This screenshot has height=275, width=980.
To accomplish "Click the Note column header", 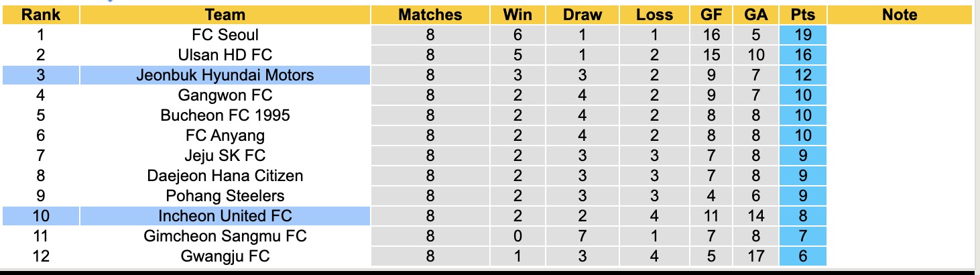I will (900, 15).
